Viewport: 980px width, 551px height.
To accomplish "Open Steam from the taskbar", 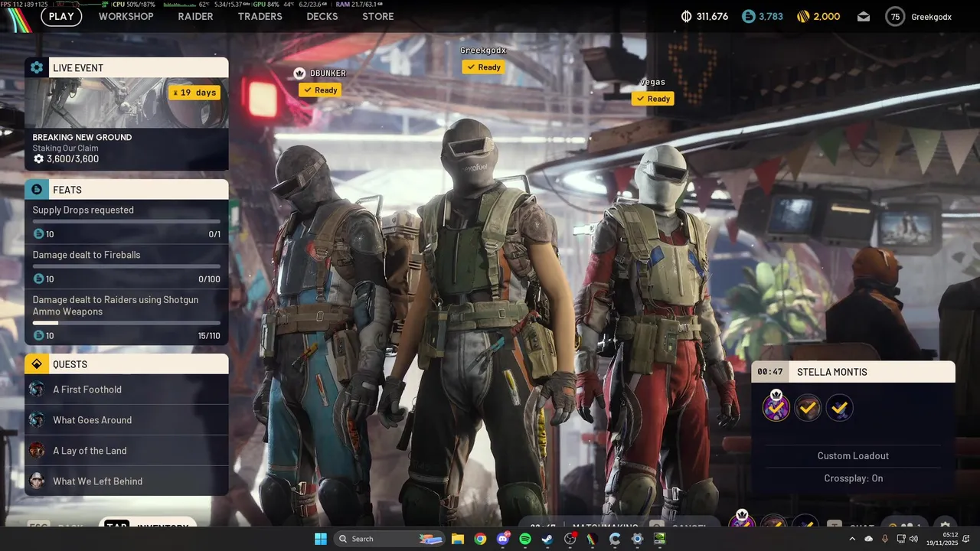I will 547,539.
